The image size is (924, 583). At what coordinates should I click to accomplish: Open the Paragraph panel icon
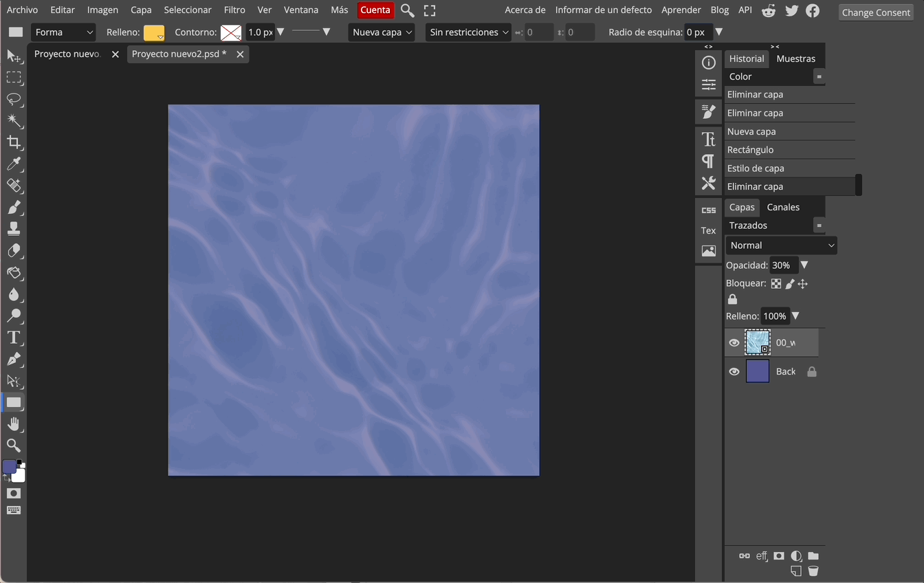pos(709,161)
